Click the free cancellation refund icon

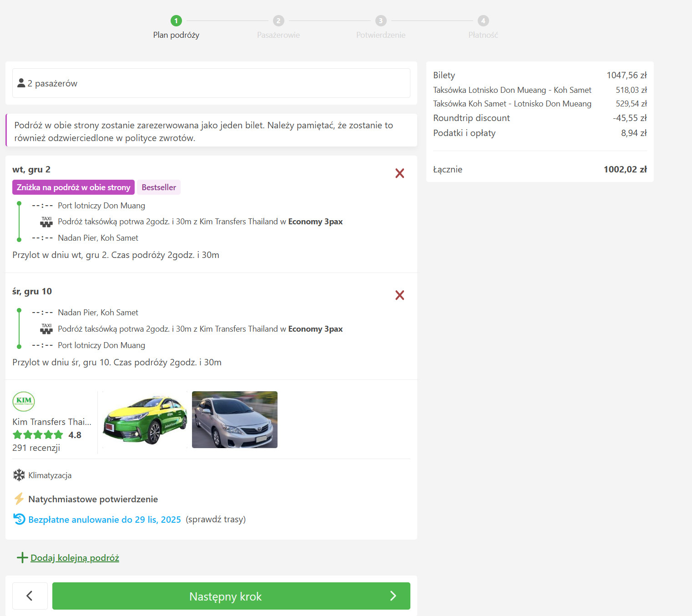point(19,519)
